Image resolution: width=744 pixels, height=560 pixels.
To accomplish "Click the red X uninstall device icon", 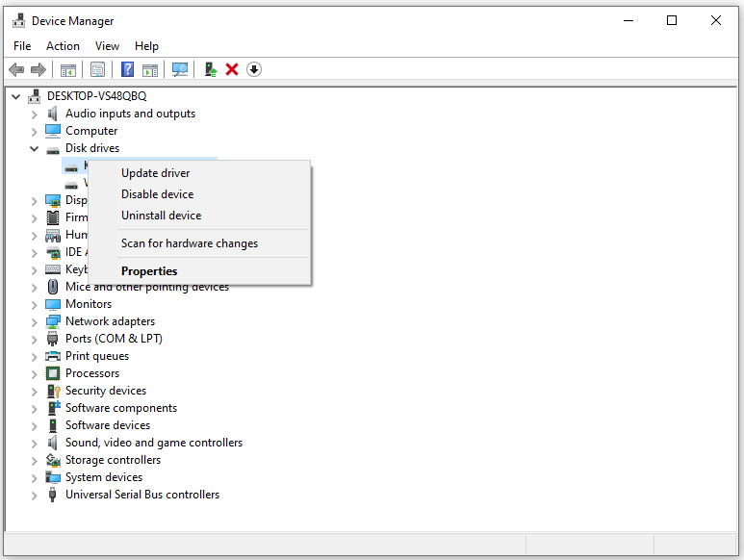I will point(232,69).
